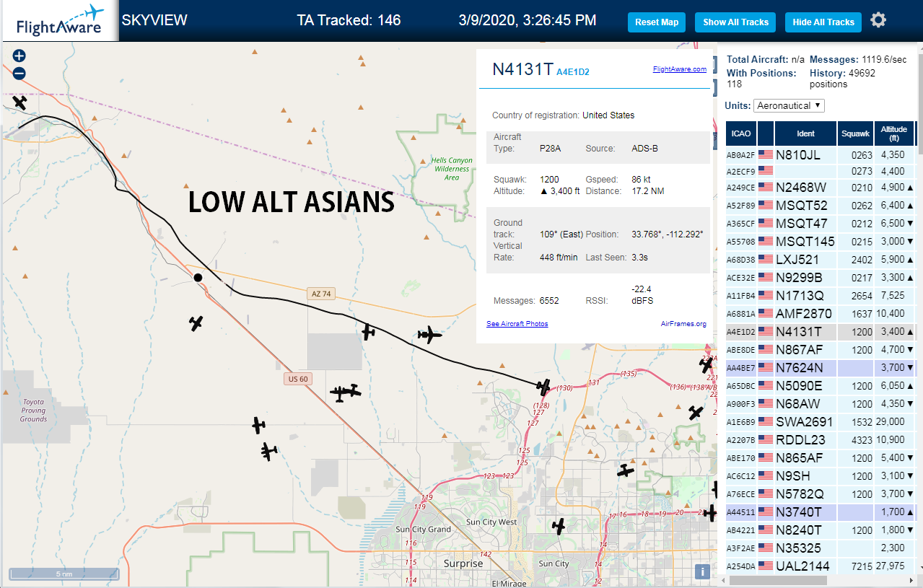Sort table by Altitude (ft) column
Viewport: 923px width, 588px height.
click(x=894, y=133)
